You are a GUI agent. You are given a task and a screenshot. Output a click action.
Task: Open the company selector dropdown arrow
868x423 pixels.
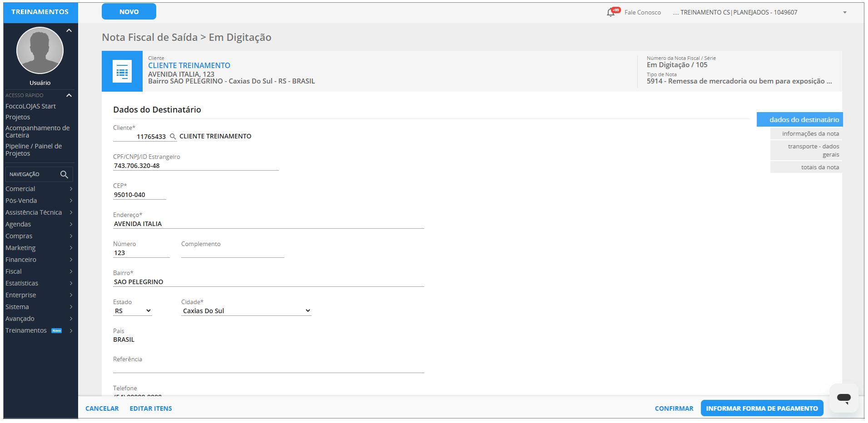845,12
